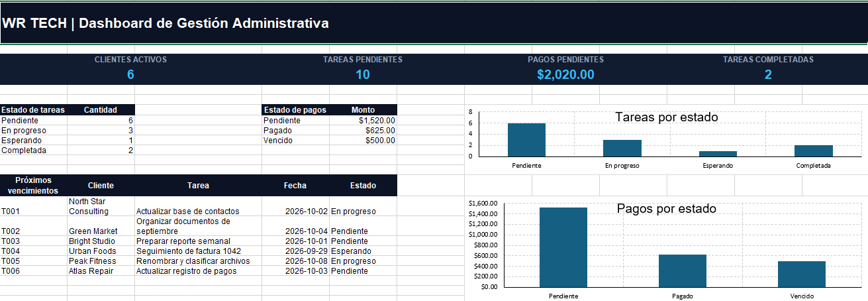Select the $500.00 amount cell
The image size is (868, 301).
tap(363, 140)
